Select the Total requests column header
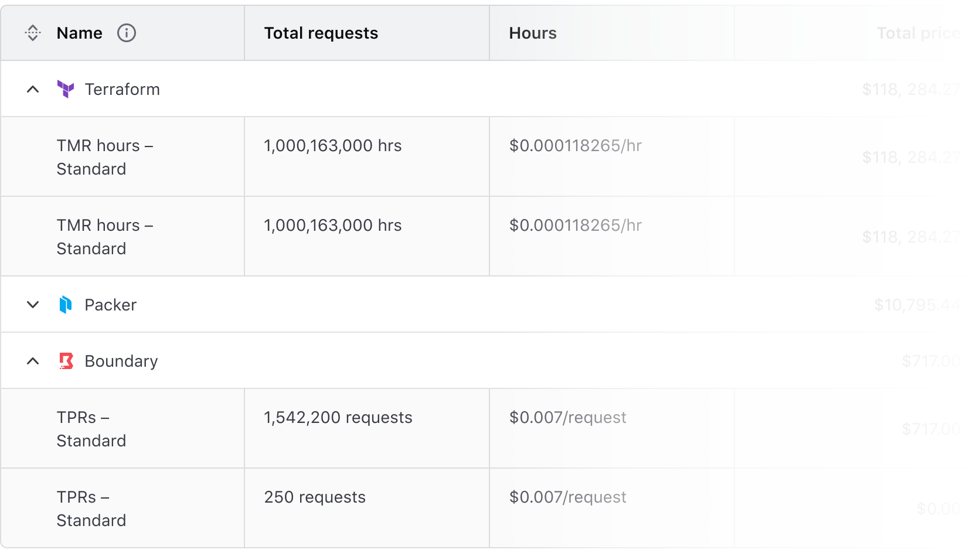This screenshot has height=553, width=980. (x=321, y=33)
